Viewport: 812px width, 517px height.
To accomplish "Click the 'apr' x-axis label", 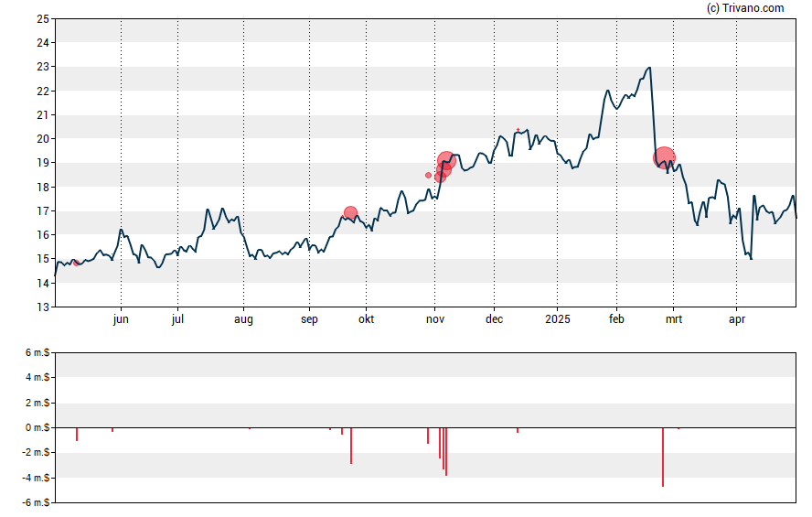I will coord(737,319).
